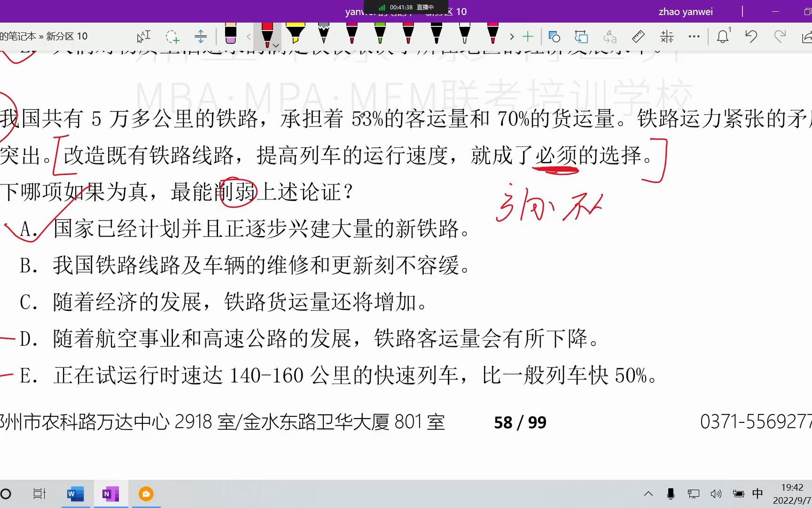This screenshot has width=812, height=508.
Task: Activate the Lasso Select tool
Action: coord(172,36)
